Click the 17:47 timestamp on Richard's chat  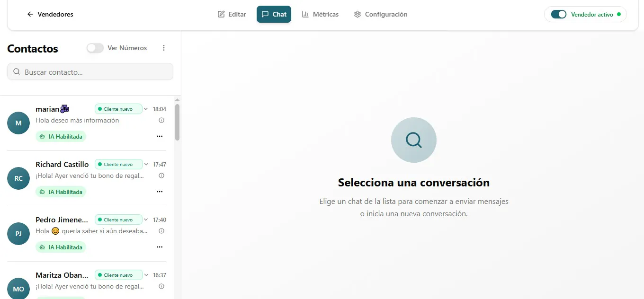pos(160,165)
